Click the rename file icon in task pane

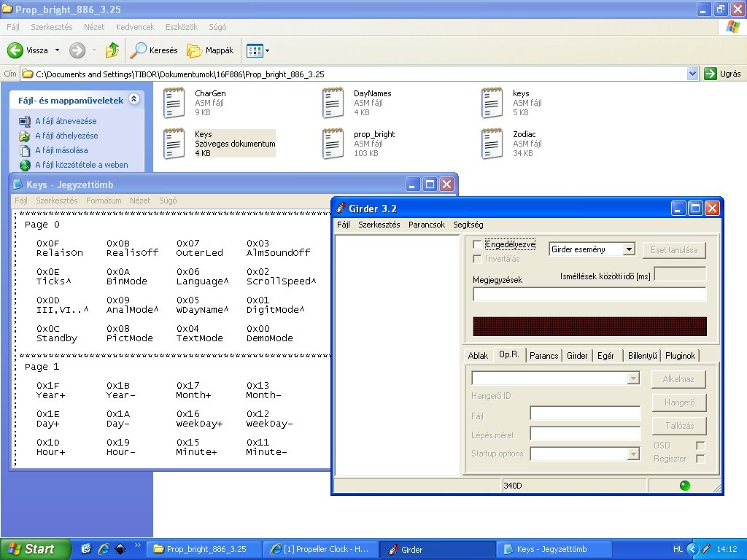tap(25, 122)
